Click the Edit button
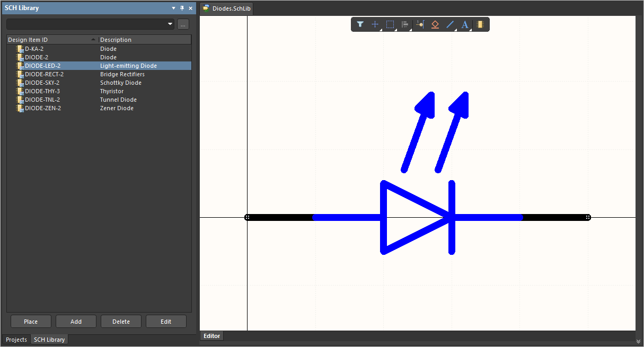 pos(166,322)
